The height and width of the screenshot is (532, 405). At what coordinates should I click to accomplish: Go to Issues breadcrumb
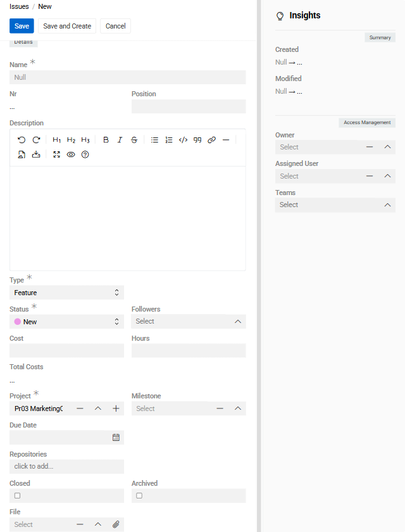coord(19,6)
